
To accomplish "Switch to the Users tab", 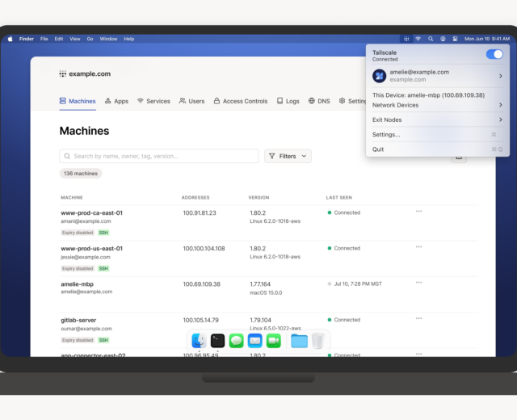I will (x=192, y=101).
